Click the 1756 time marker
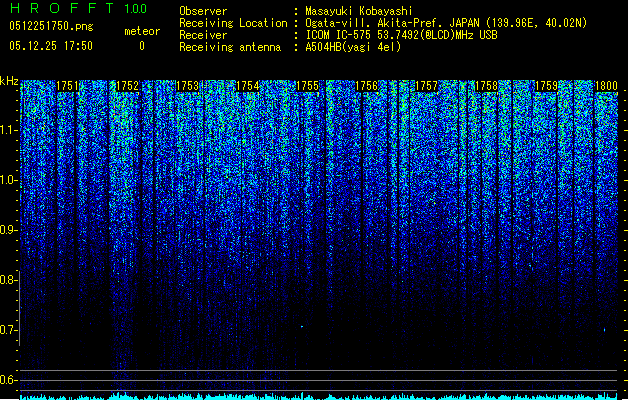 367,86
